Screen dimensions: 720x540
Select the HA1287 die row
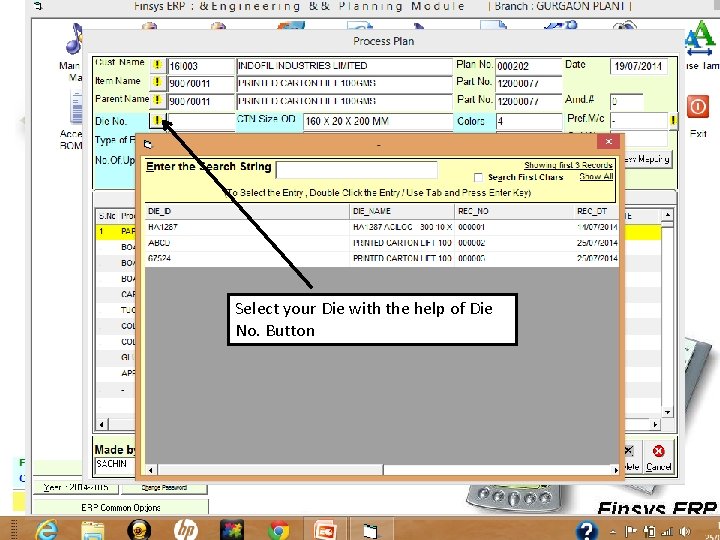coord(382,227)
